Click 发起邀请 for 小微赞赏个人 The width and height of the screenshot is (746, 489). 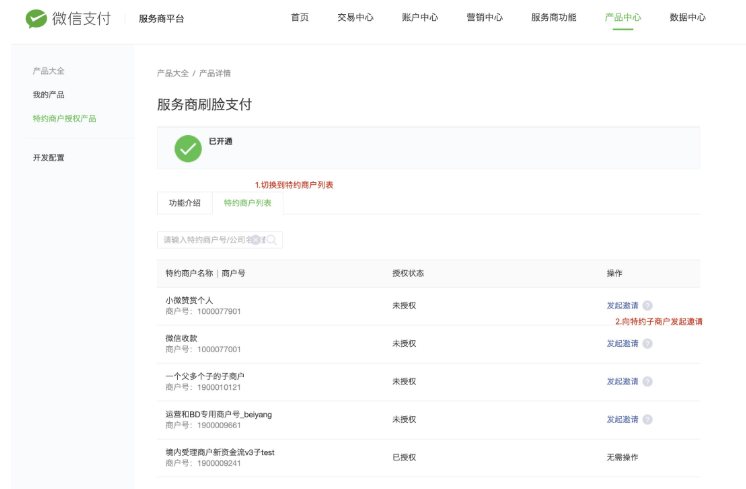coord(622,305)
